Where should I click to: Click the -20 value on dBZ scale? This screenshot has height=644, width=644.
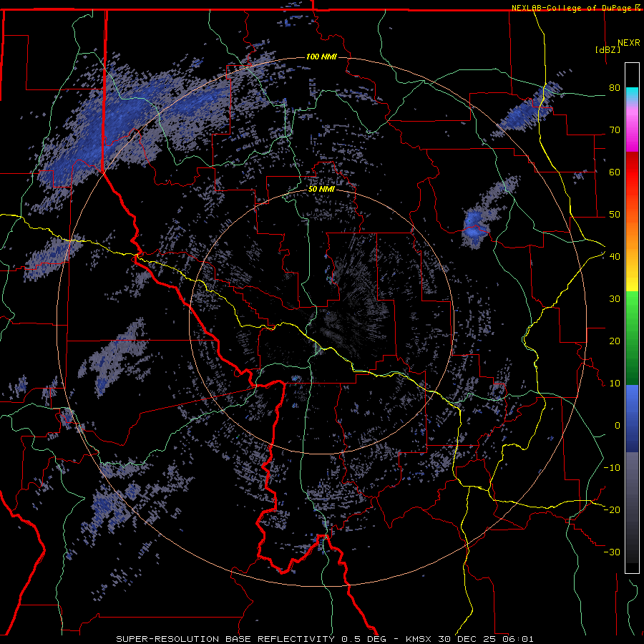pos(612,510)
